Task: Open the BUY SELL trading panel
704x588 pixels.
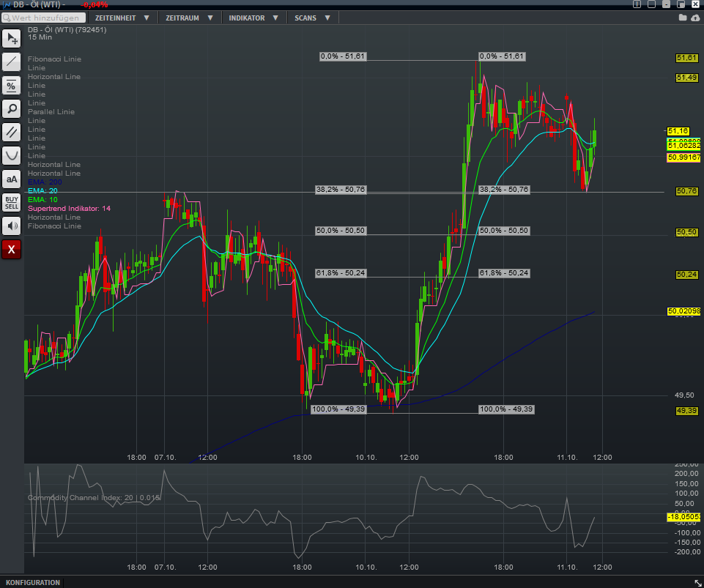Action: 11,202
